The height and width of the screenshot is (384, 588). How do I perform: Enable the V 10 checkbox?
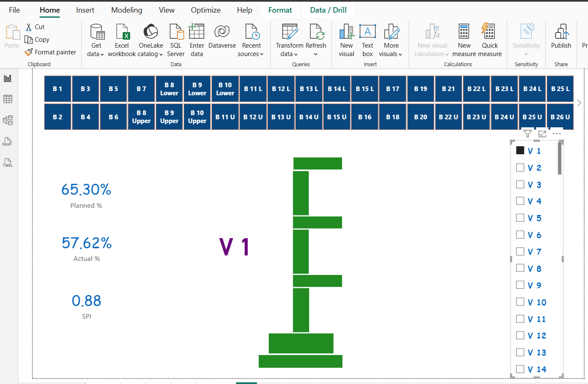[520, 302]
